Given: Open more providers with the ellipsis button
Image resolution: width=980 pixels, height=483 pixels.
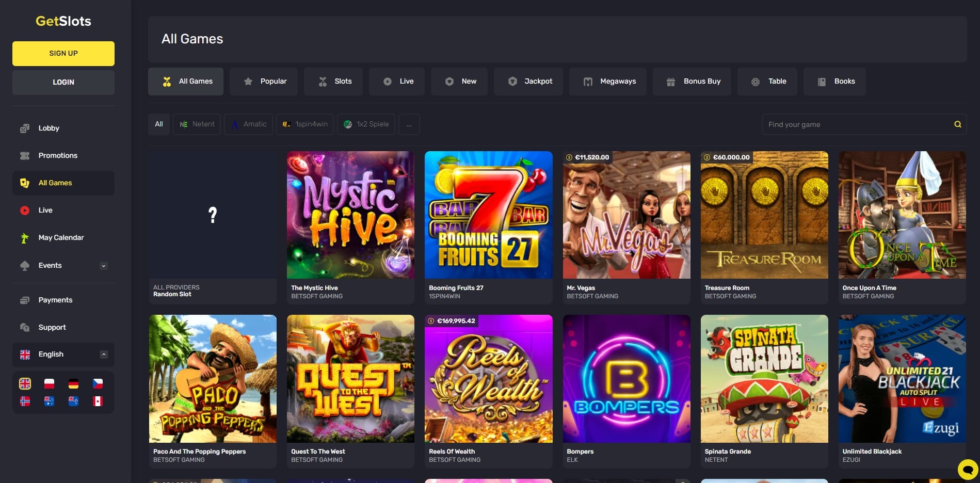Looking at the screenshot, I should [409, 124].
